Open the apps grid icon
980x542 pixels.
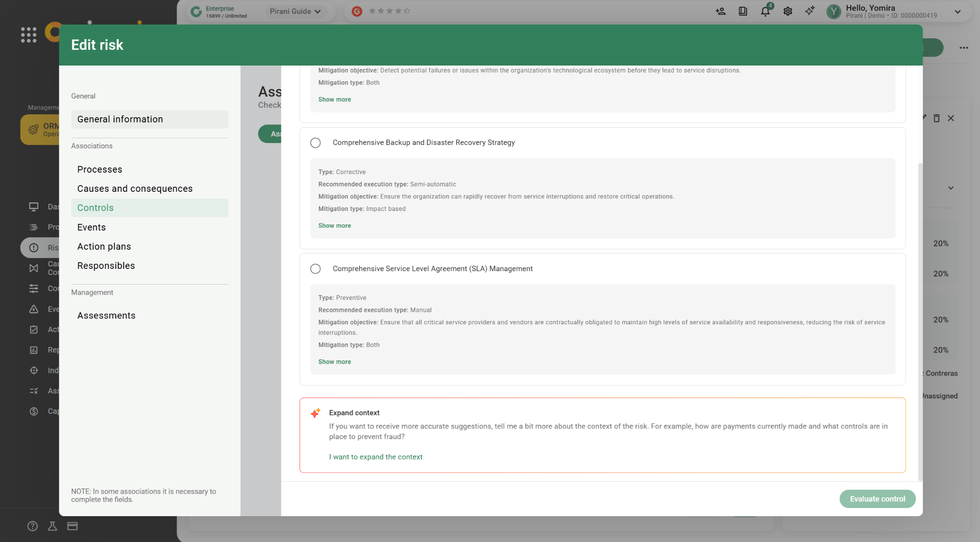29,34
